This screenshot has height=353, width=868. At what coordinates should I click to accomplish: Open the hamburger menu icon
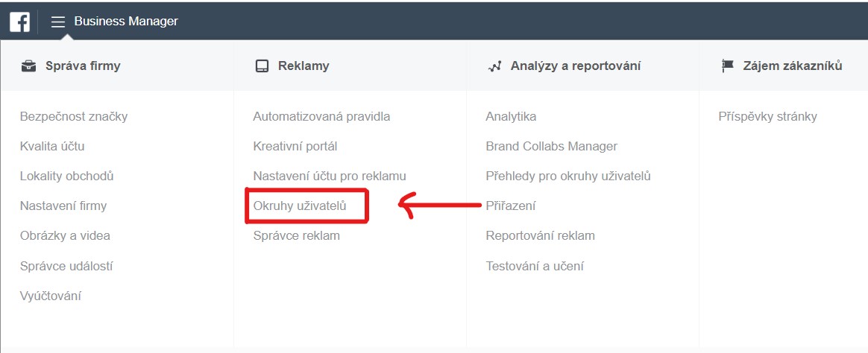[58, 22]
